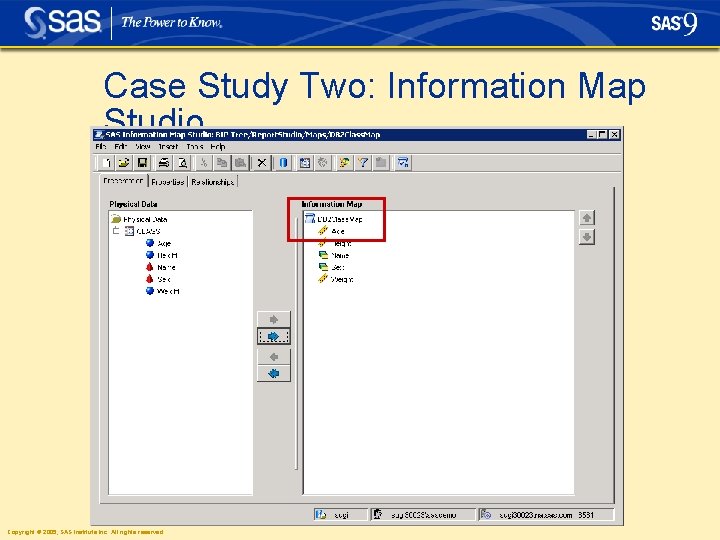This screenshot has width=720, height=540.
Task: Click the single left-arrow remove button
Action: pos(274,356)
